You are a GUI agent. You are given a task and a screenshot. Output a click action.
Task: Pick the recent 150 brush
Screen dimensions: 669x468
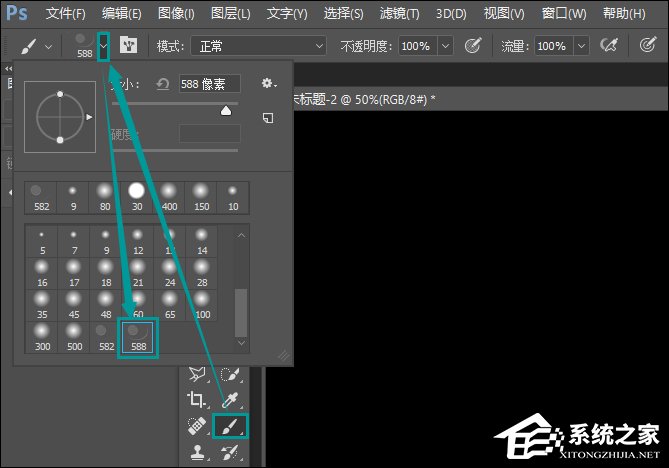pos(201,198)
